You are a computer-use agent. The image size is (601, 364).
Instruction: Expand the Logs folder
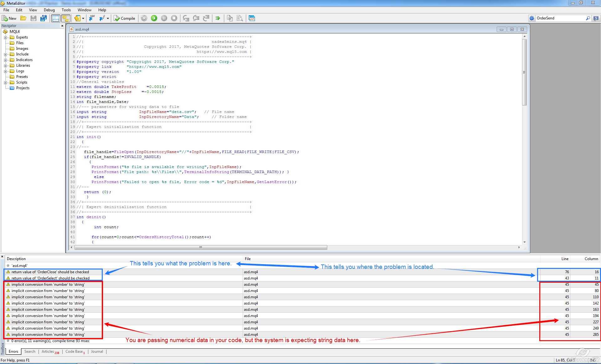pos(5,71)
